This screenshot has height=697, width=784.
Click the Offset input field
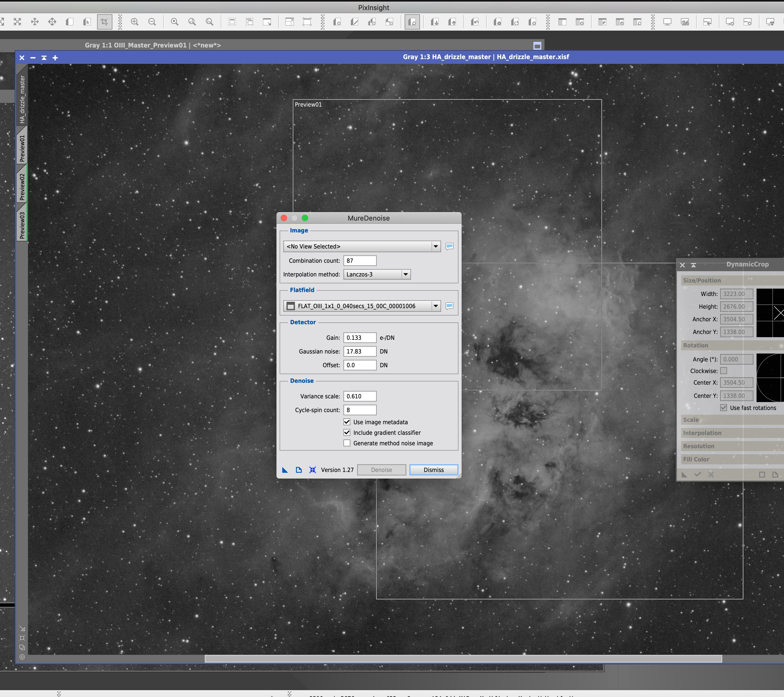(x=360, y=365)
